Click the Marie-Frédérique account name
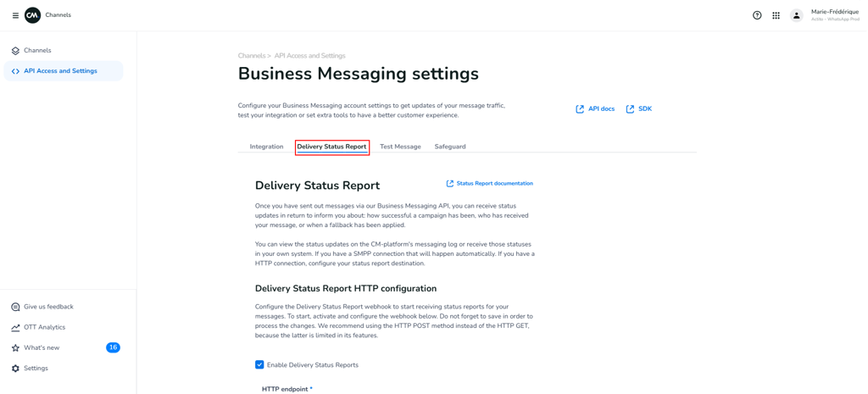The height and width of the screenshot is (394, 868). tap(835, 12)
